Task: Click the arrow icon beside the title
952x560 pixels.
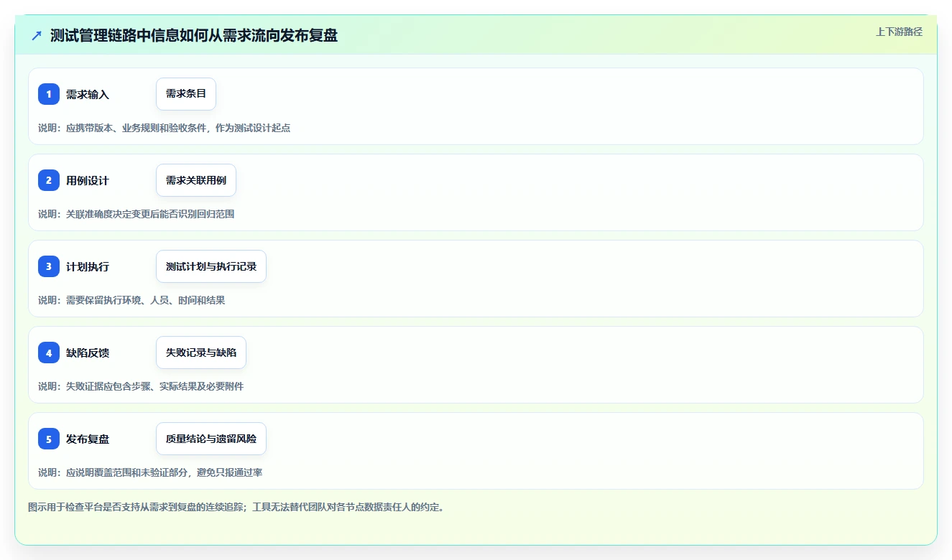Action: click(37, 35)
